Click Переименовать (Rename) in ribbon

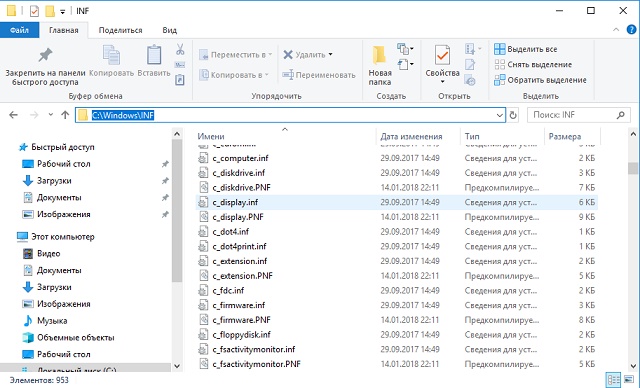(319, 75)
